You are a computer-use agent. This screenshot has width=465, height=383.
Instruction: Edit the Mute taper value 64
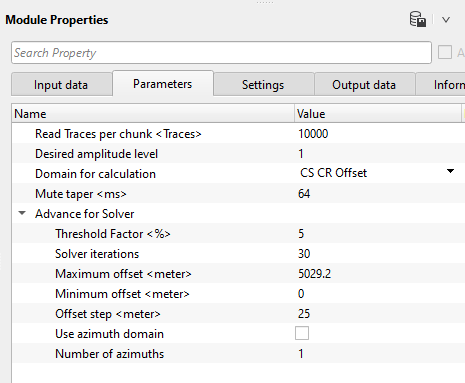point(304,194)
